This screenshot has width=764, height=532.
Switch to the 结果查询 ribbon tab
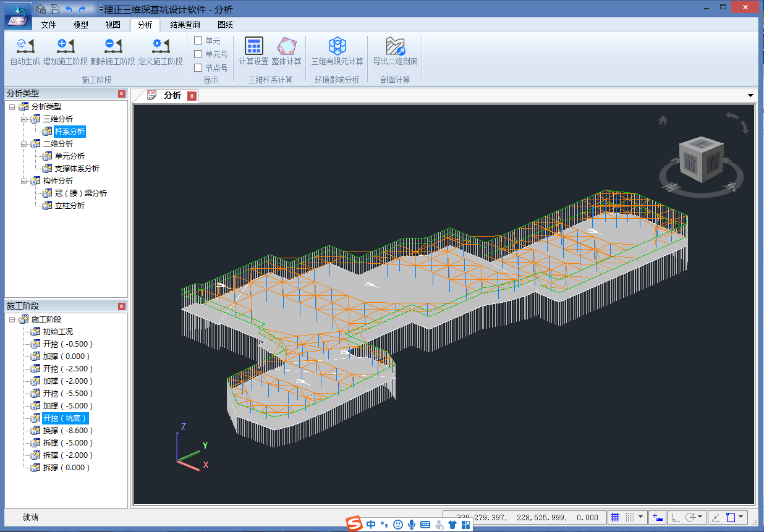(x=185, y=25)
